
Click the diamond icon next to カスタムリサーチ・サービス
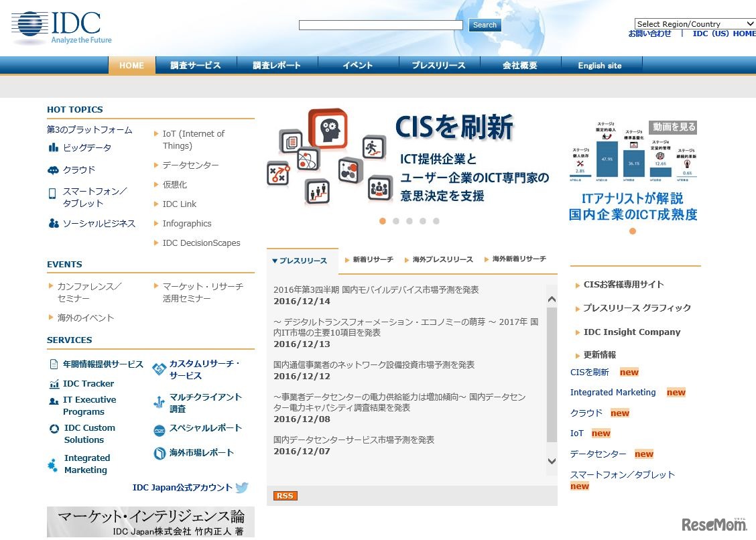pos(160,368)
